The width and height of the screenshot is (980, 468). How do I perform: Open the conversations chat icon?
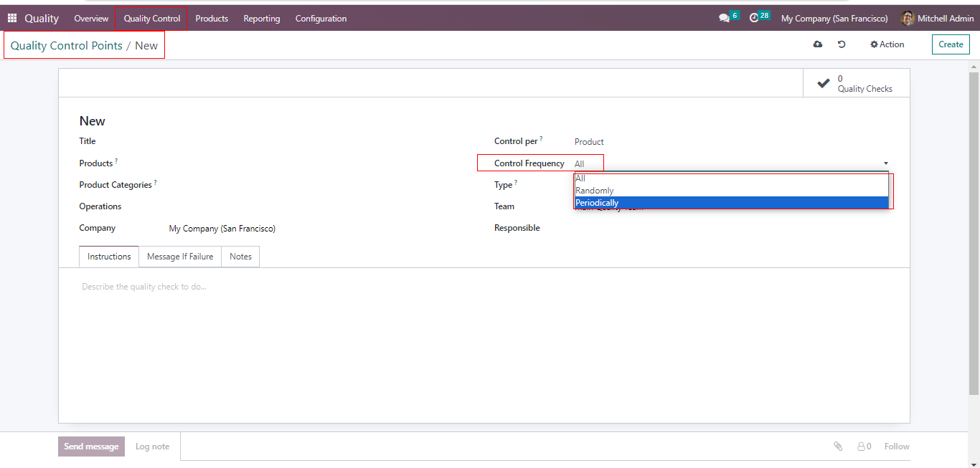pos(724,19)
